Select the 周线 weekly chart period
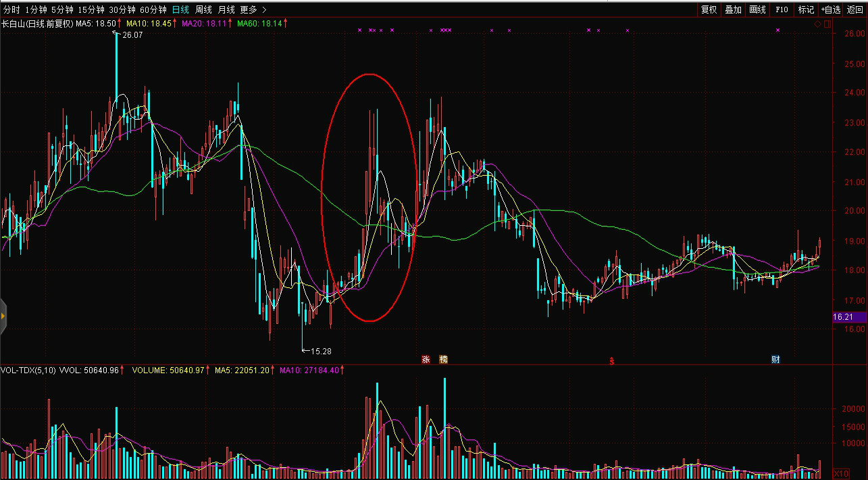Screen dimensions: 868x480 [203, 9]
